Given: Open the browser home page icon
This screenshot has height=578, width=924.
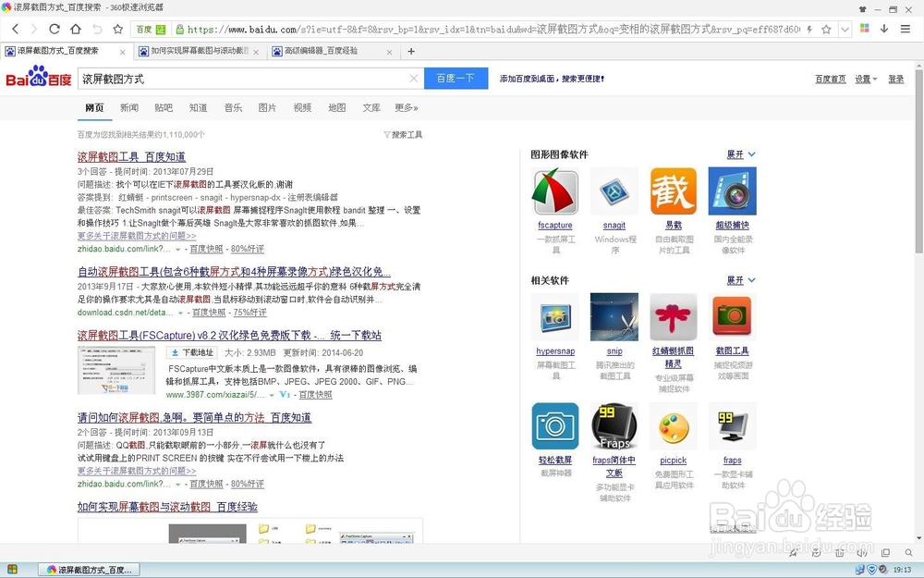Looking at the screenshot, I should pyautogui.click(x=76, y=29).
